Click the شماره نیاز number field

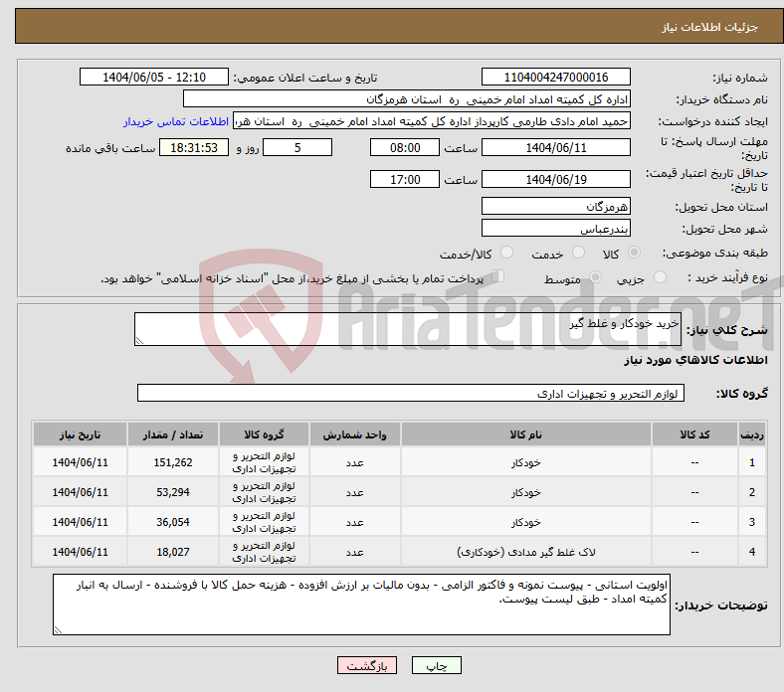click(555, 78)
